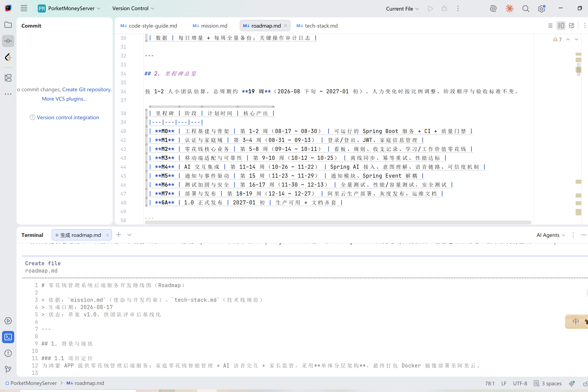The height and width of the screenshot is (392, 588).
Task: Open the Problems tool window
Action: pyautogui.click(x=8, y=353)
